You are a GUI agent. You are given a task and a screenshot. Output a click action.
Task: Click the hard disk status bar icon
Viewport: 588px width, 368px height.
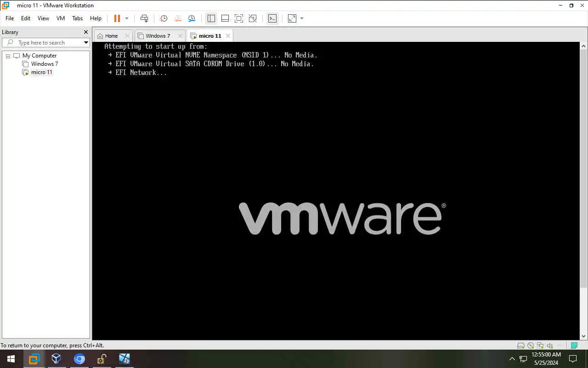tap(520, 345)
